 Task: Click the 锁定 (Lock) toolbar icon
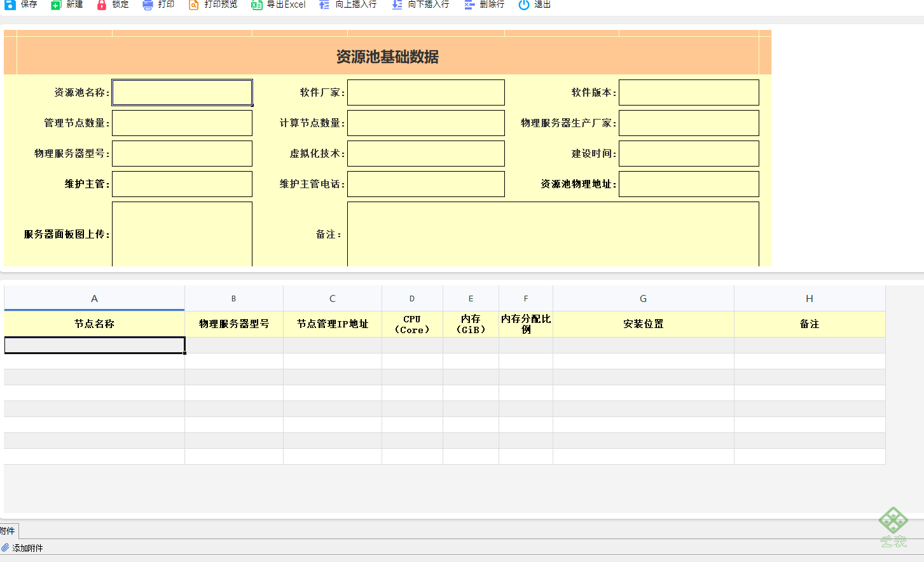(102, 4)
